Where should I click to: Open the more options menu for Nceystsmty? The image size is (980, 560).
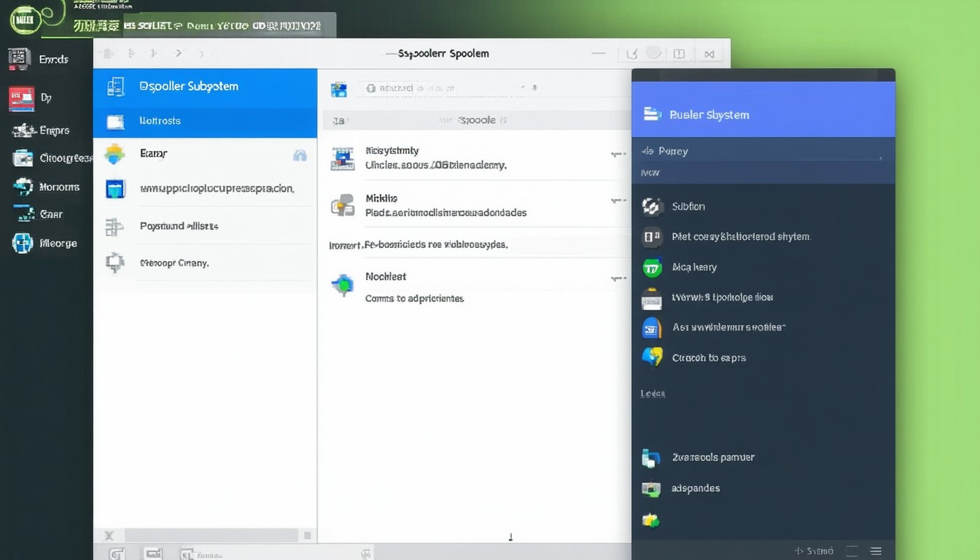(x=618, y=155)
